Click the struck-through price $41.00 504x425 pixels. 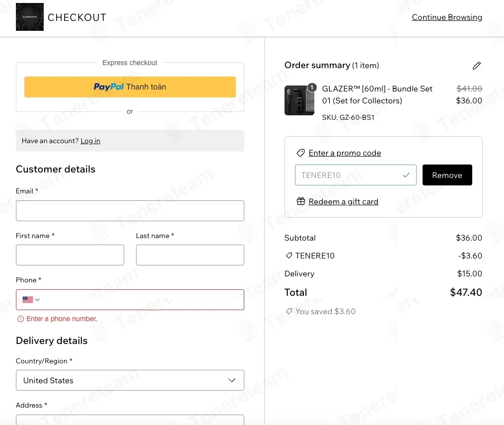(x=469, y=88)
